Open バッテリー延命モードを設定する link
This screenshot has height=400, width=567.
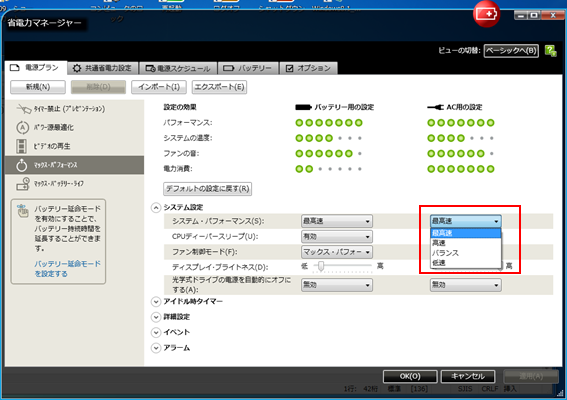(x=68, y=269)
